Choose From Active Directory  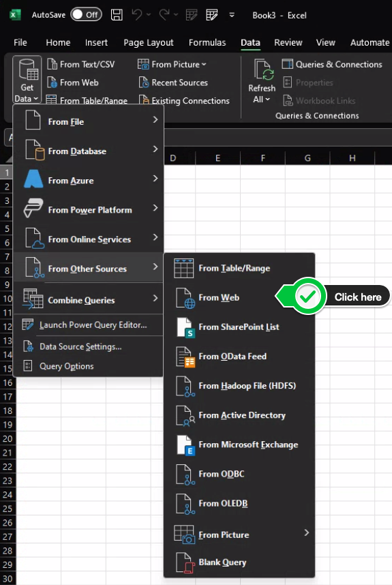[x=239, y=415]
